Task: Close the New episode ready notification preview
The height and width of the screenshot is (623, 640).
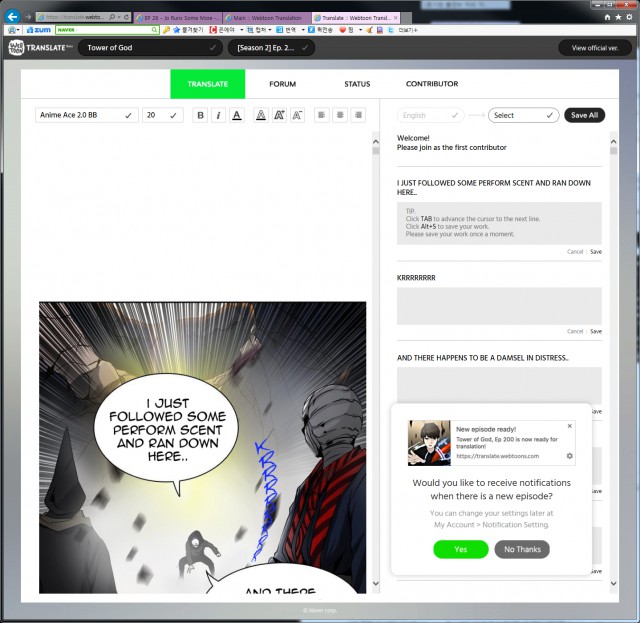Action: [x=570, y=426]
